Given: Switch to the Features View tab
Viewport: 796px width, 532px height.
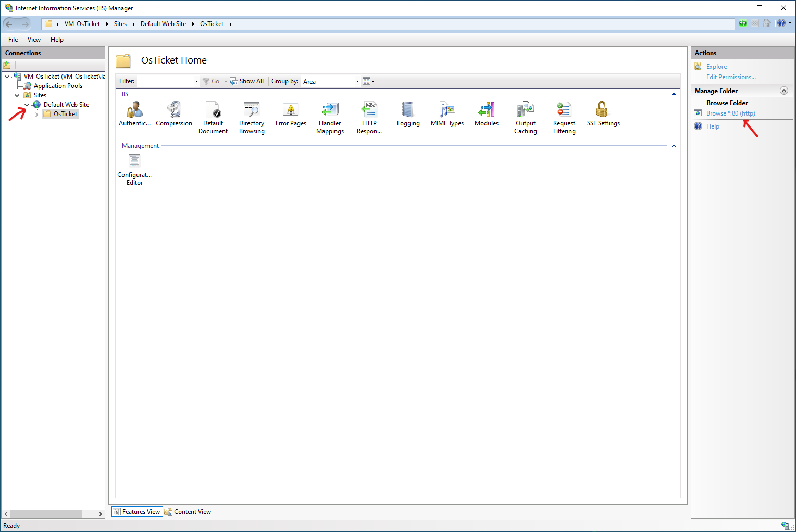Looking at the screenshot, I should coord(137,512).
